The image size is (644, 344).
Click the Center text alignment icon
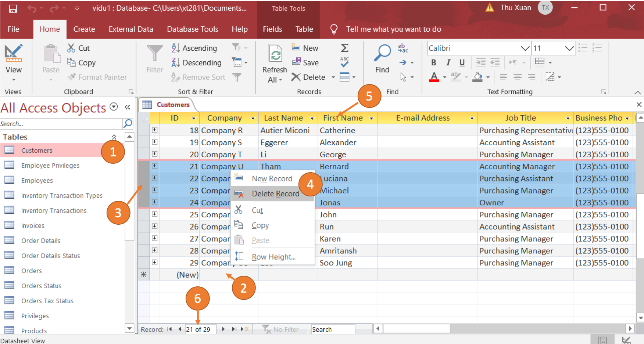[517, 77]
